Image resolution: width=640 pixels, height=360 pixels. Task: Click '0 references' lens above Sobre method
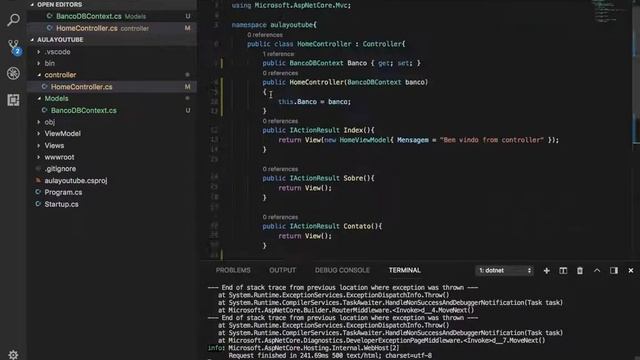280,169
